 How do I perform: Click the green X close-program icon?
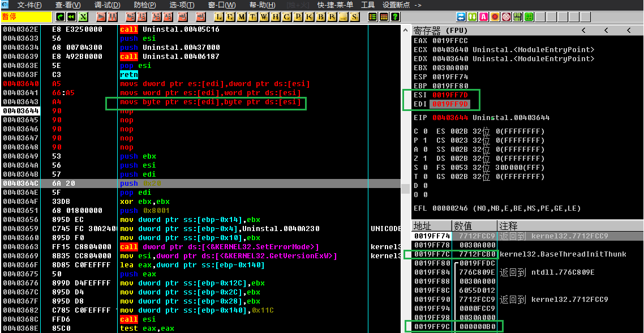point(83,17)
